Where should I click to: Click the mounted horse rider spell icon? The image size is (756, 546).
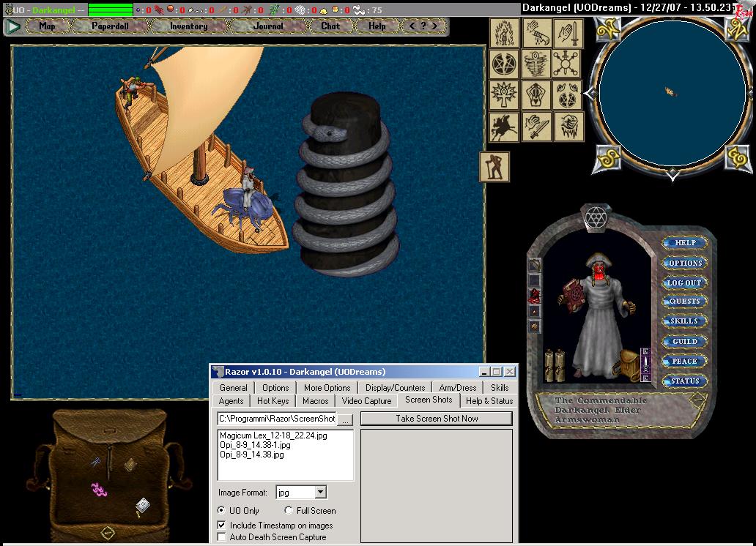504,127
